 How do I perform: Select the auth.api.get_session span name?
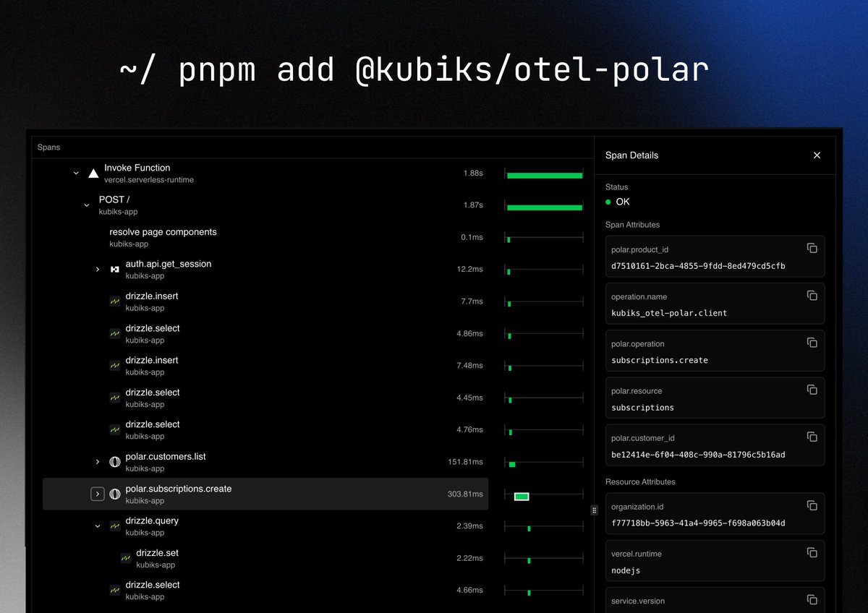point(169,264)
